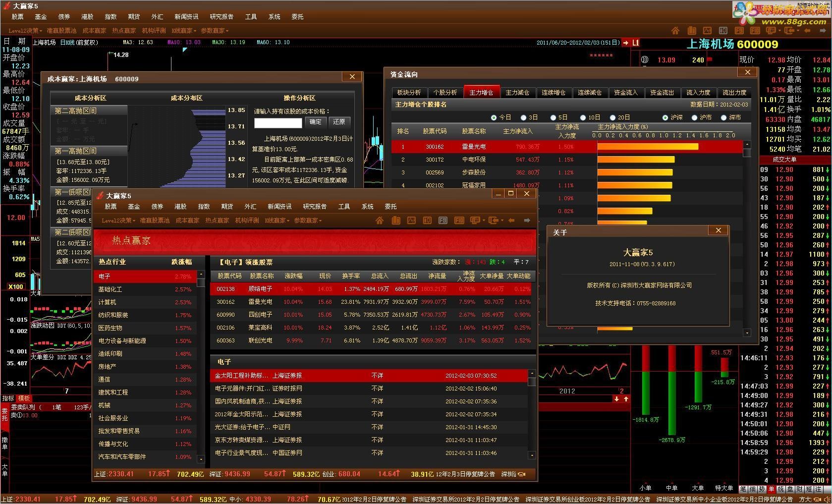This screenshot has width=832, height=504.
Task: Click home icon in front 大赢家5 toolbar
Action: [380, 221]
